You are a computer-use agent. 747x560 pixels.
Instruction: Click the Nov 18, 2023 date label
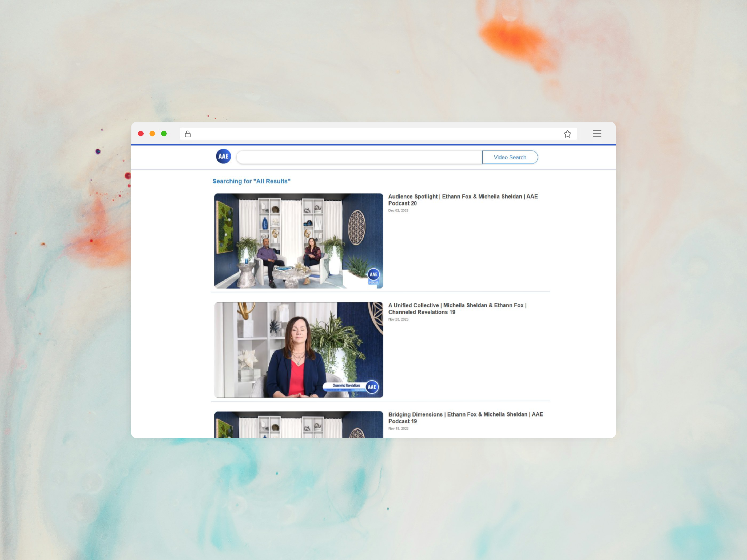click(x=398, y=428)
